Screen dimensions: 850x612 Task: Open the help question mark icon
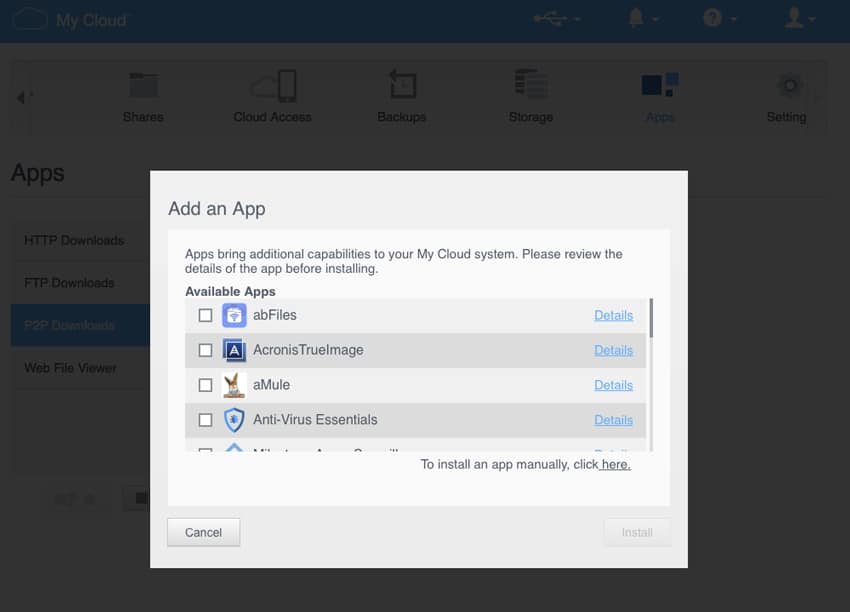click(x=712, y=18)
